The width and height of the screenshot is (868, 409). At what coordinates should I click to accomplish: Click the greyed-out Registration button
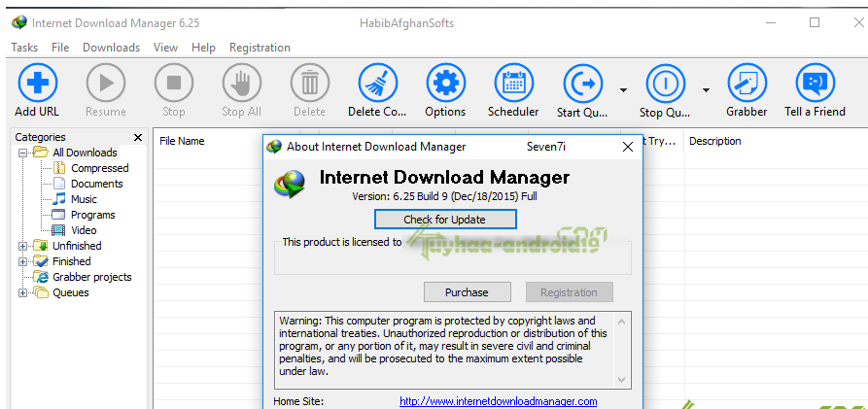click(569, 292)
